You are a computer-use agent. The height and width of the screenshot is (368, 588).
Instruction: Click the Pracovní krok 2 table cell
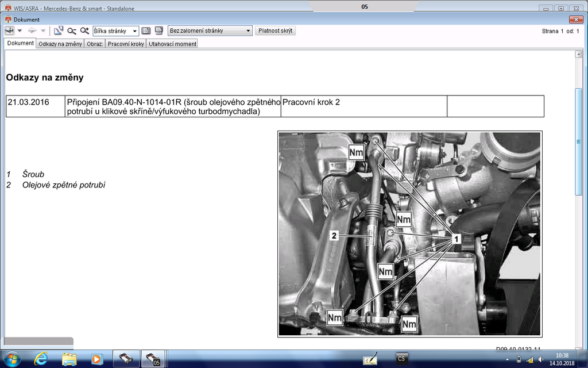(363, 106)
